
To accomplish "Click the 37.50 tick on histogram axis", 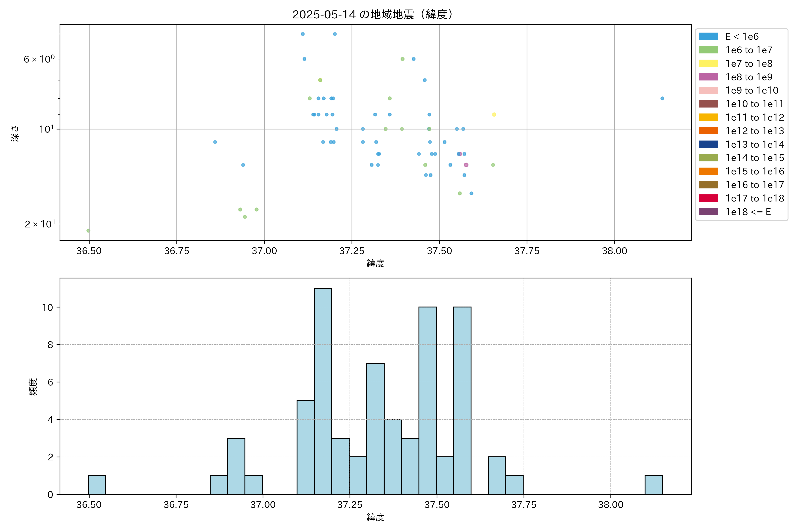I will (437, 505).
